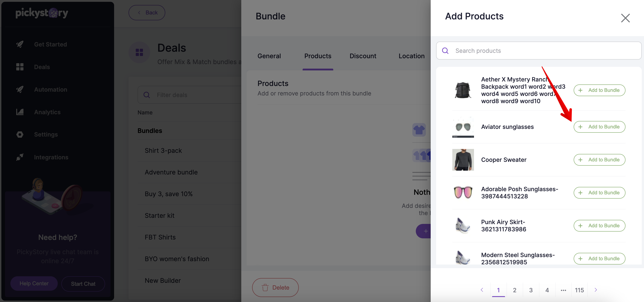
Task: Add Cooper Sweater to bundle
Action: (x=599, y=160)
